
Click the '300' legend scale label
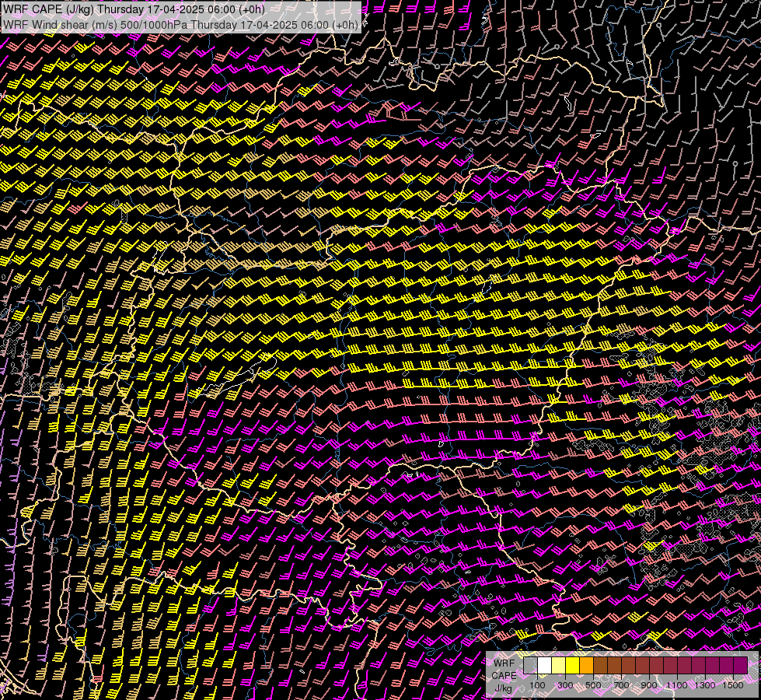[x=565, y=685]
